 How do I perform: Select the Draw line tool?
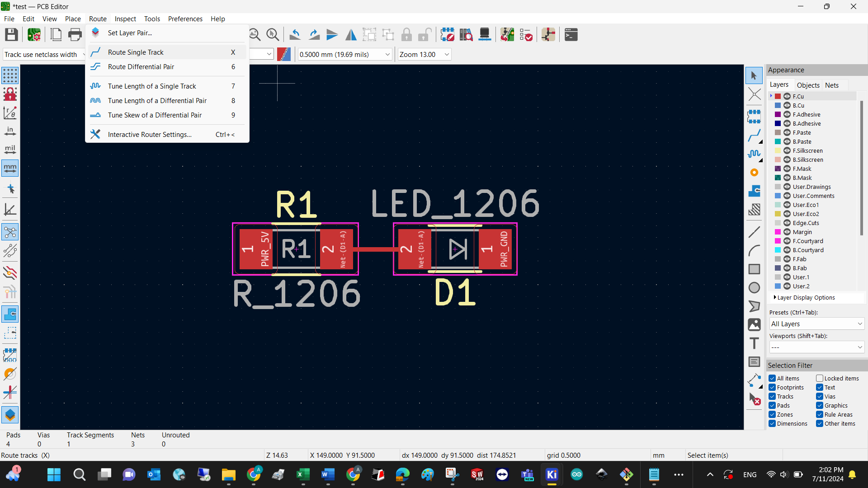754,232
